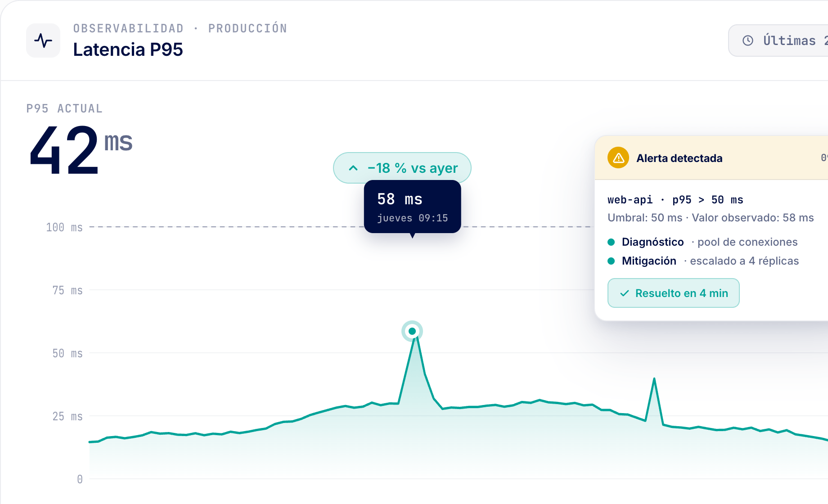Screen dimensions: 828x504
Task: Click the clock icon in time range selector
Action: 747,40
